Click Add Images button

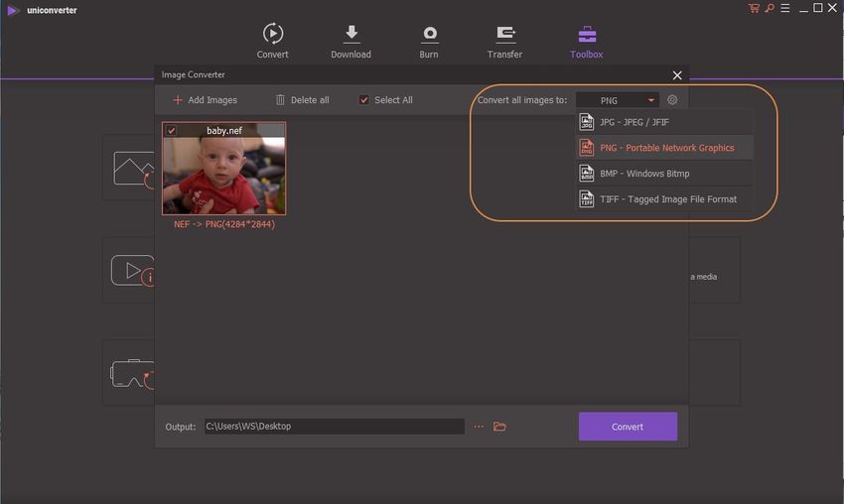coord(205,100)
